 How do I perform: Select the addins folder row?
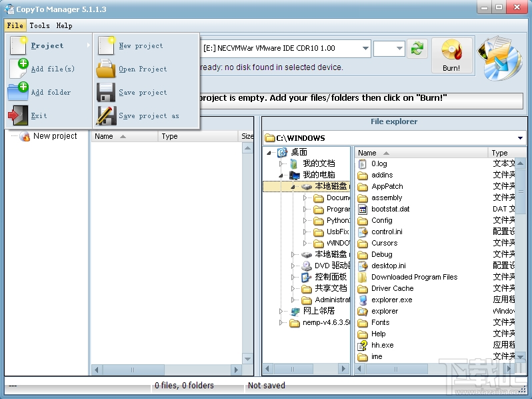(382, 175)
